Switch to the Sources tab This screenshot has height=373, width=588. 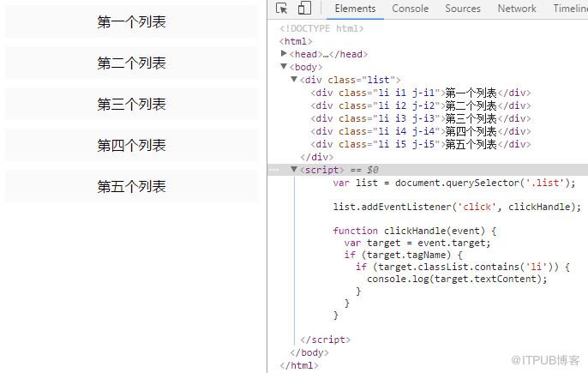462,9
